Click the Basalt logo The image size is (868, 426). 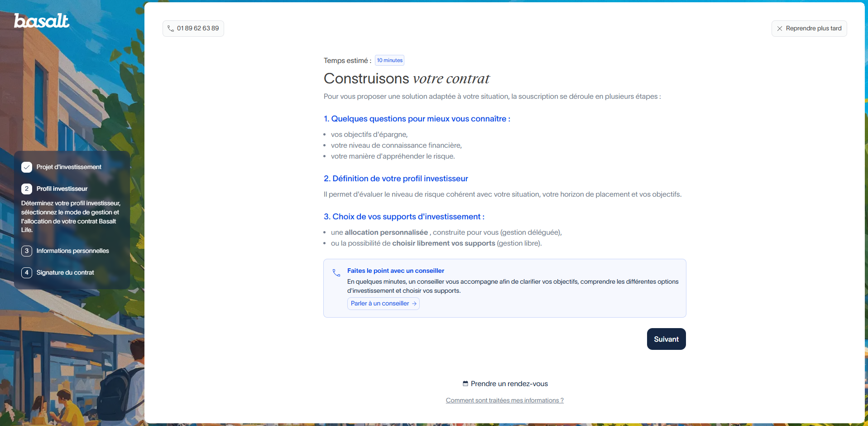pyautogui.click(x=42, y=20)
